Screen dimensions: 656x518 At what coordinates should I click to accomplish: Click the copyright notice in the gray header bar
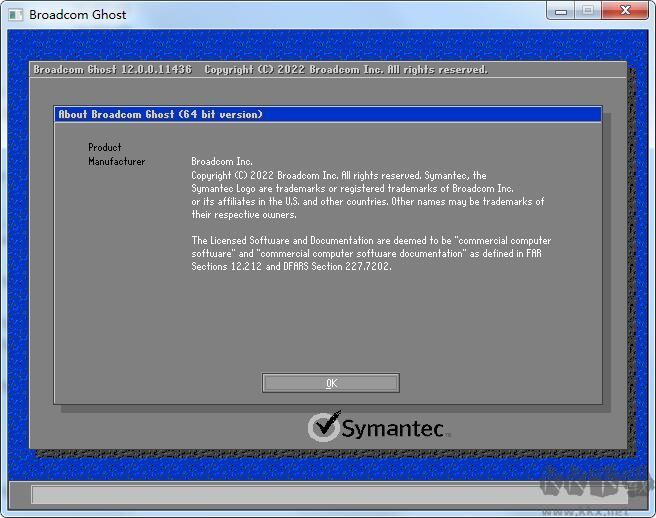(346, 69)
